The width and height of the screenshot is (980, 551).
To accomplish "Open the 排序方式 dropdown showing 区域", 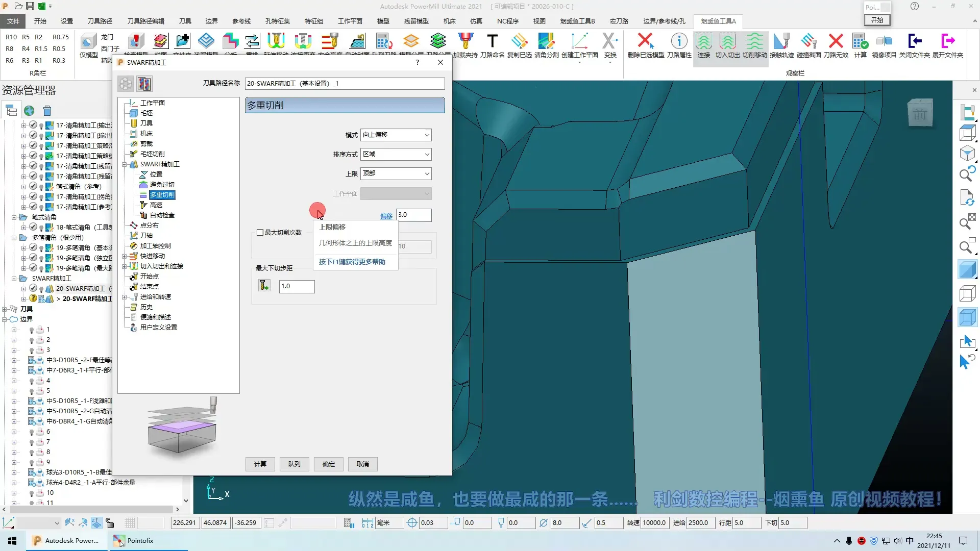I will coord(396,154).
